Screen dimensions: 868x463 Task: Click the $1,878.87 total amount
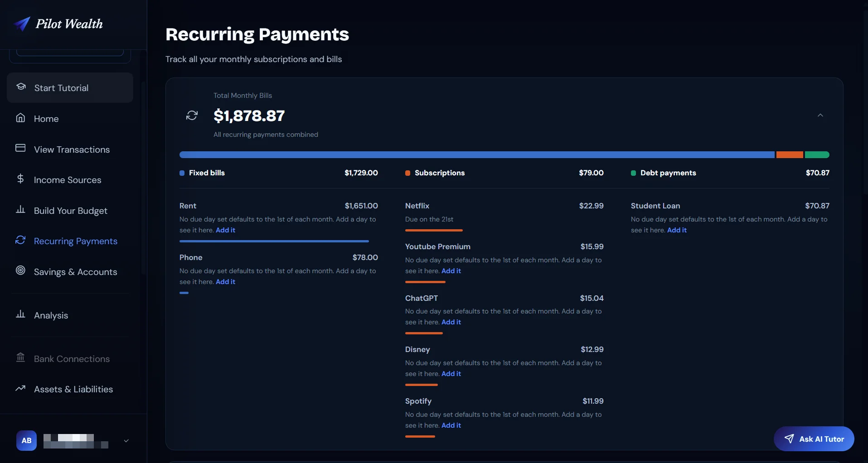pos(249,116)
